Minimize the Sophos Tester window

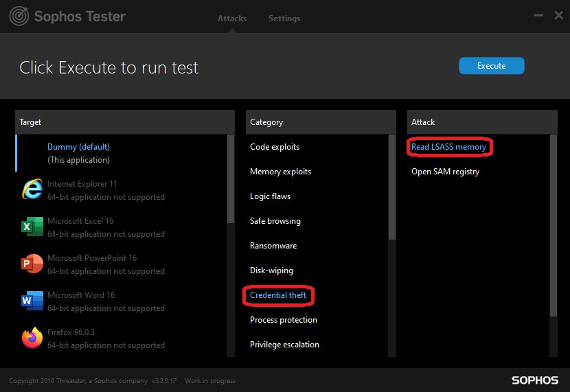pos(538,15)
